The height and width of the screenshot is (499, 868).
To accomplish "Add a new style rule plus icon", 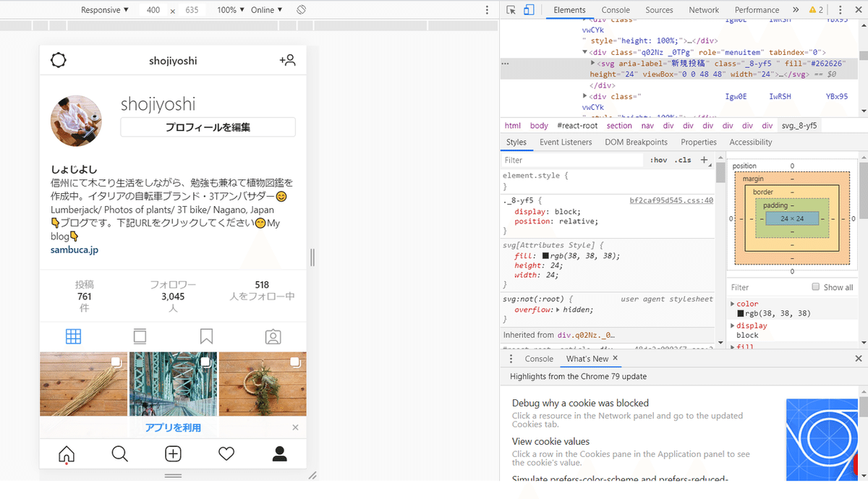I will pyautogui.click(x=704, y=160).
